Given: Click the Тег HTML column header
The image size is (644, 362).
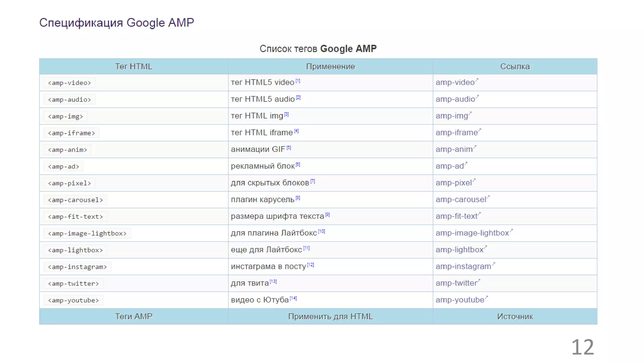Looking at the screenshot, I should 134,67.
